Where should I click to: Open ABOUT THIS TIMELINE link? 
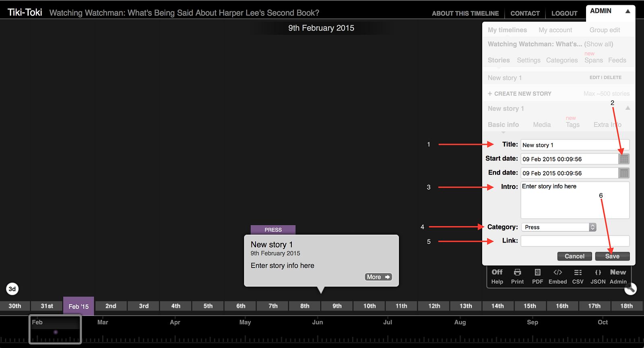point(465,13)
